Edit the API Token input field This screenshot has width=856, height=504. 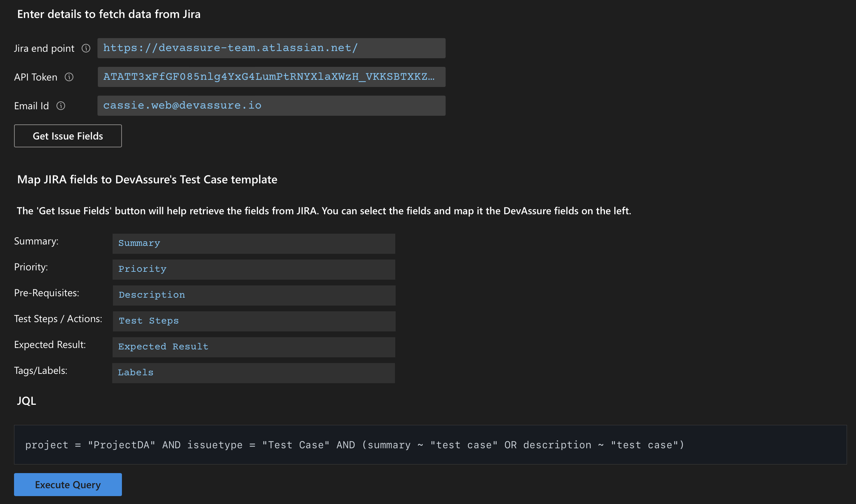(x=271, y=76)
